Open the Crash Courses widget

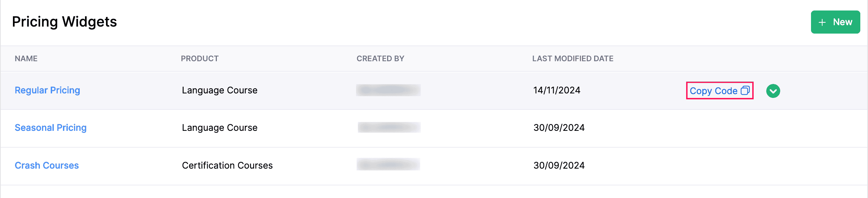pos(47,165)
